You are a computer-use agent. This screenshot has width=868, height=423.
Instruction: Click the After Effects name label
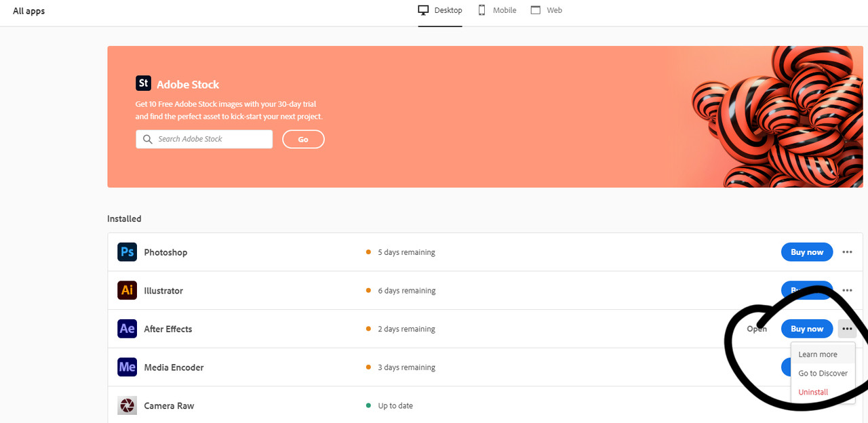[168, 329]
